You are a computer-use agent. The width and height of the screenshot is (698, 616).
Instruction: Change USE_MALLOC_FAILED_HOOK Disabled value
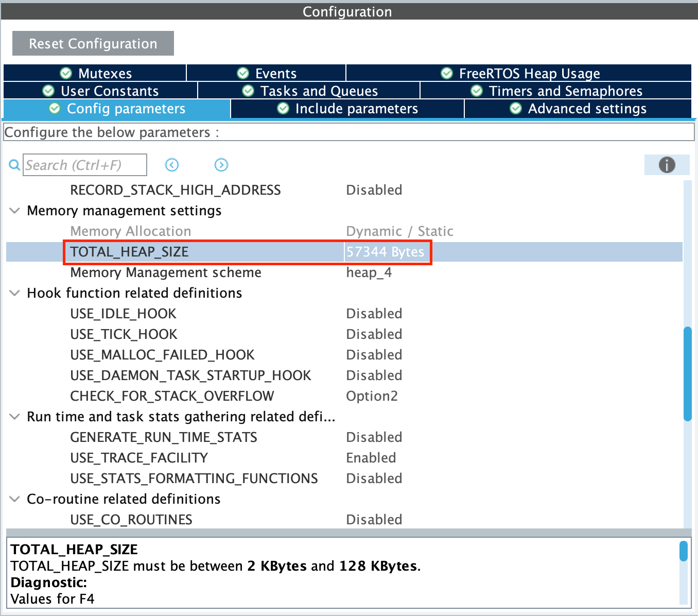[x=374, y=355]
